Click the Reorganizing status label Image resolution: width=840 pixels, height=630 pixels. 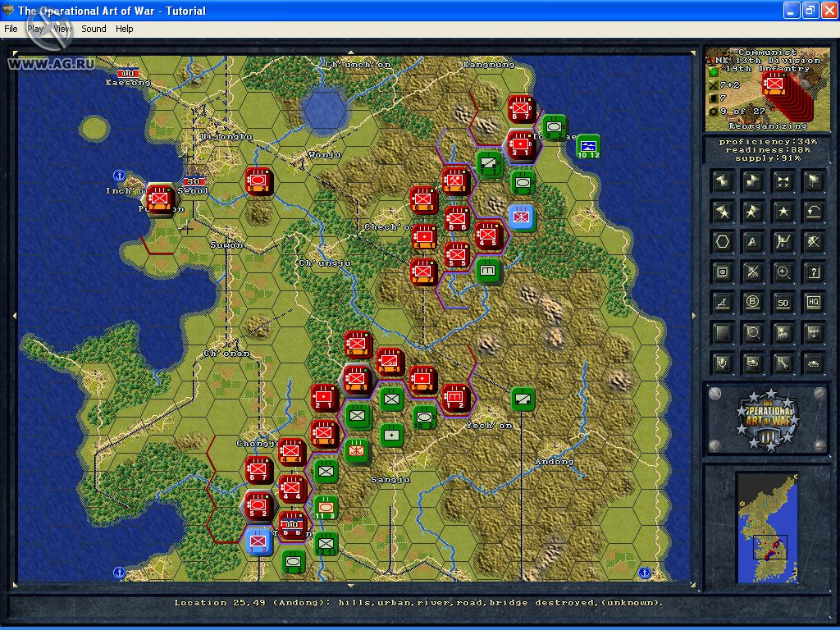(768, 126)
